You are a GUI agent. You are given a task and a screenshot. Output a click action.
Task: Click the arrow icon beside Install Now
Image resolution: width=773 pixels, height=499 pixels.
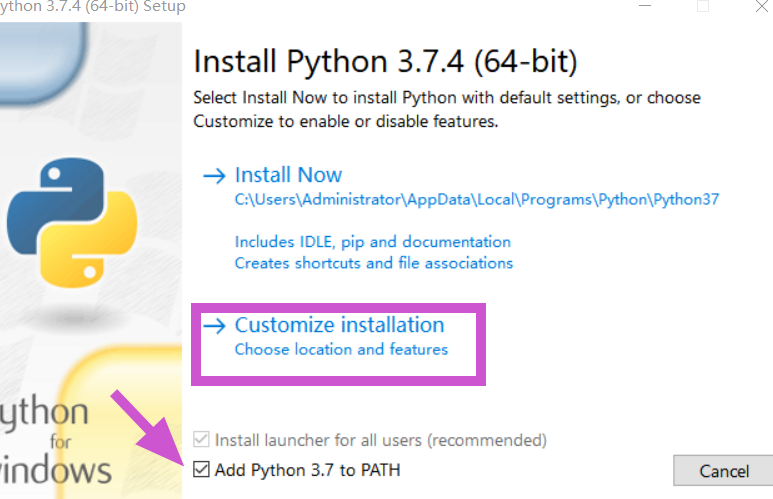pyautogui.click(x=214, y=176)
